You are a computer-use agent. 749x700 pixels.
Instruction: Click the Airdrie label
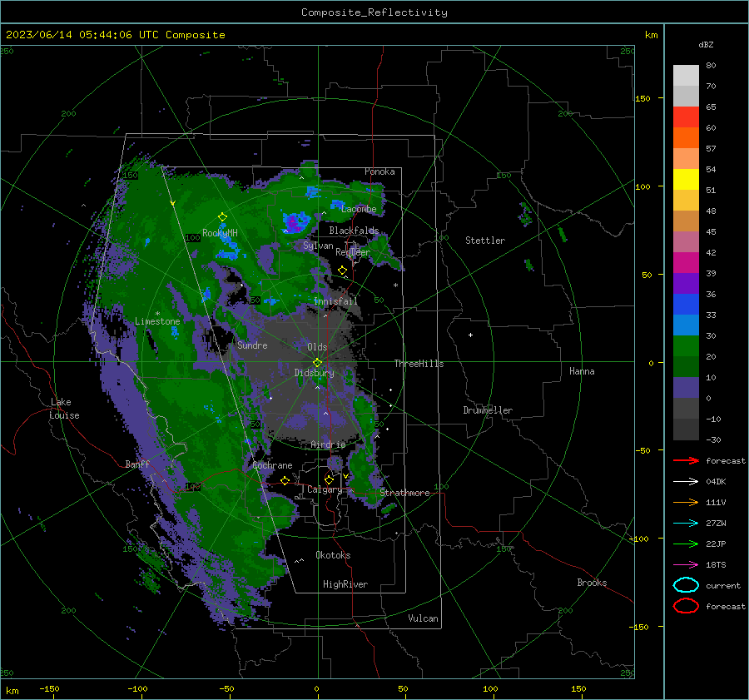click(x=328, y=444)
